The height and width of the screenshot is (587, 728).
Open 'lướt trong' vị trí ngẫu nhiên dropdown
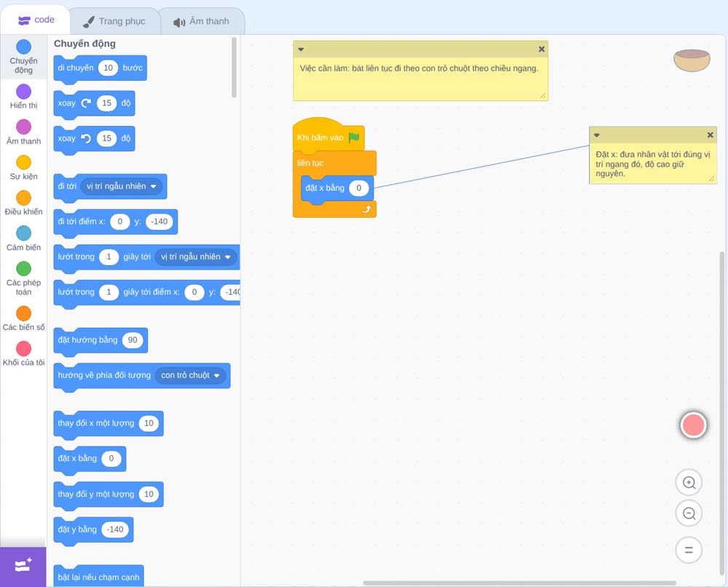(196, 257)
